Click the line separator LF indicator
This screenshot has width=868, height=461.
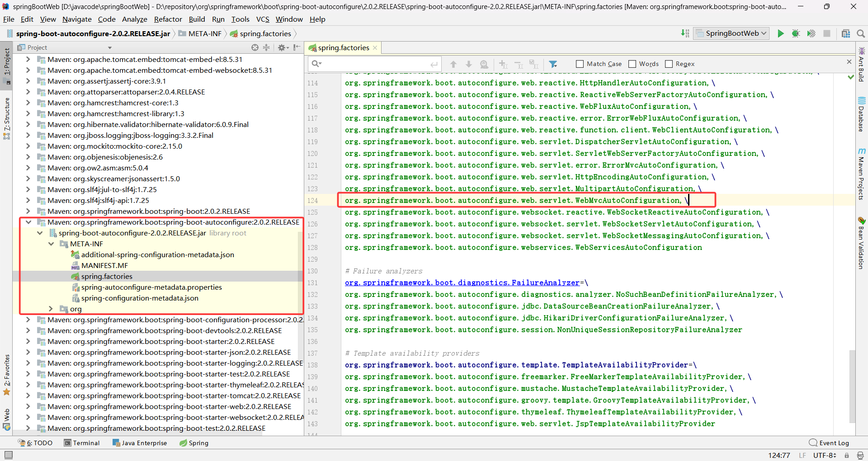pyautogui.click(x=802, y=455)
